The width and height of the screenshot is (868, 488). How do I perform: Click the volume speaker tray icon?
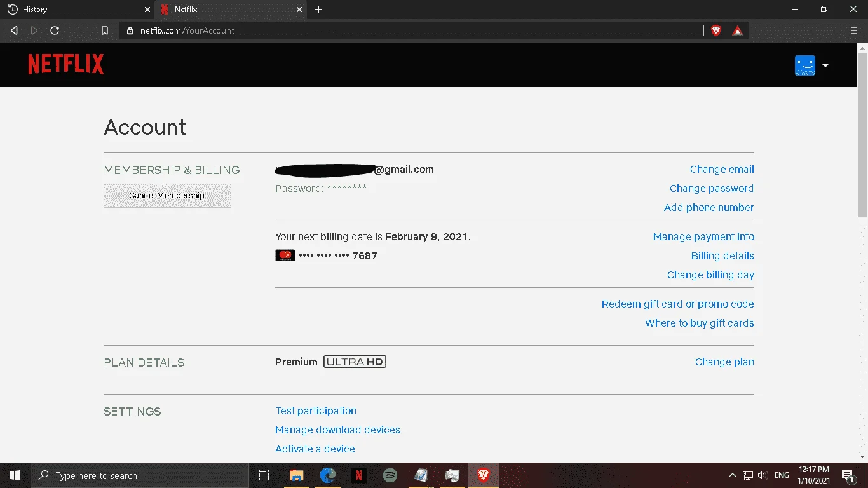point(763,475)
